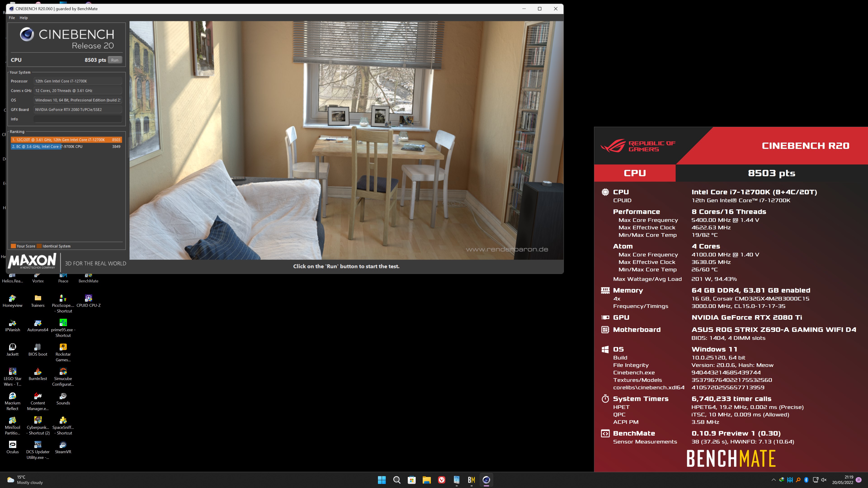Screen dimensions: 868x488
Task: Open taskbar Search magnifier
Action: (x=397, y=480)
